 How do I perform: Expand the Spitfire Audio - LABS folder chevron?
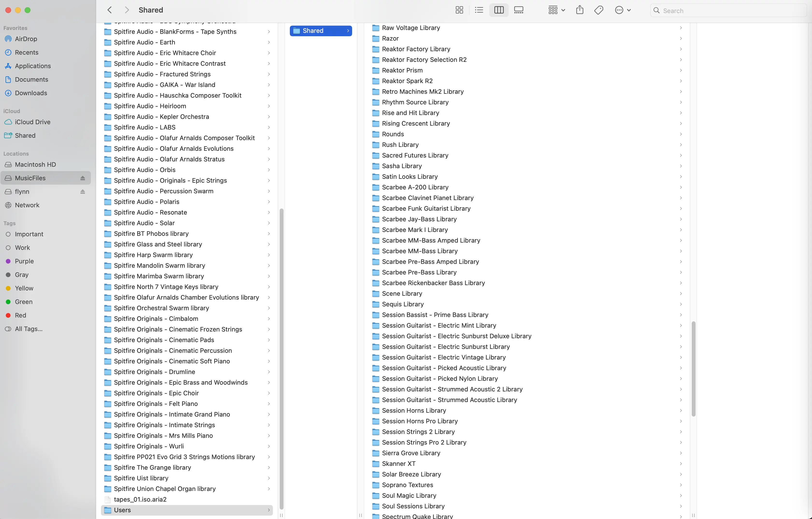point(269,127)
